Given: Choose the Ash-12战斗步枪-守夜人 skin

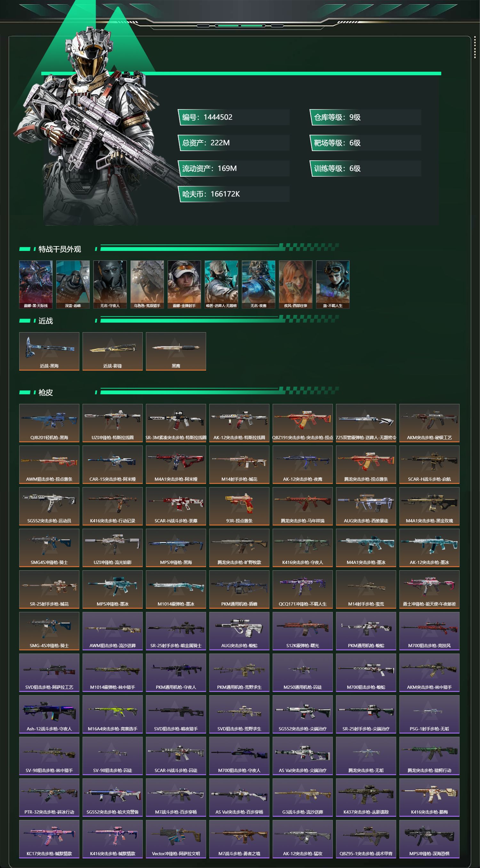Looking at the screenshot, I should 49,714.
